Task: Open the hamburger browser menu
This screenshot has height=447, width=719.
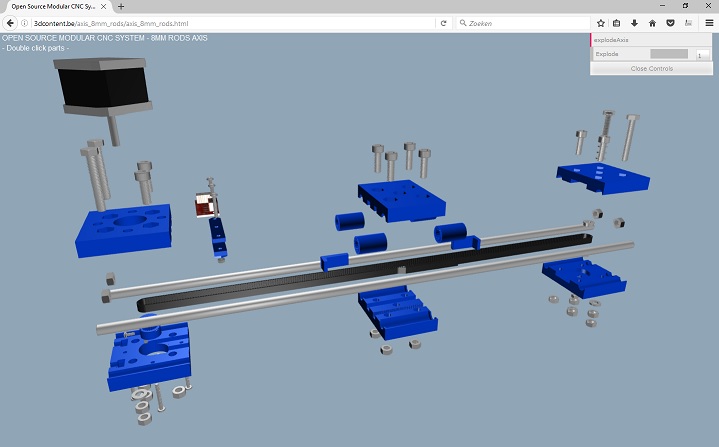Action: click(709, 23)
